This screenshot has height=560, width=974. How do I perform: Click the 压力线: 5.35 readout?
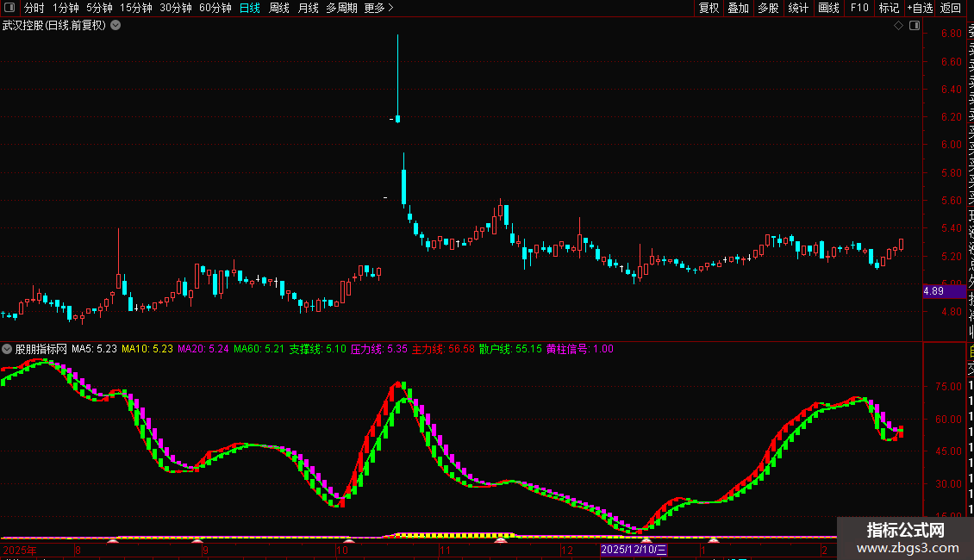click(379, 349)
